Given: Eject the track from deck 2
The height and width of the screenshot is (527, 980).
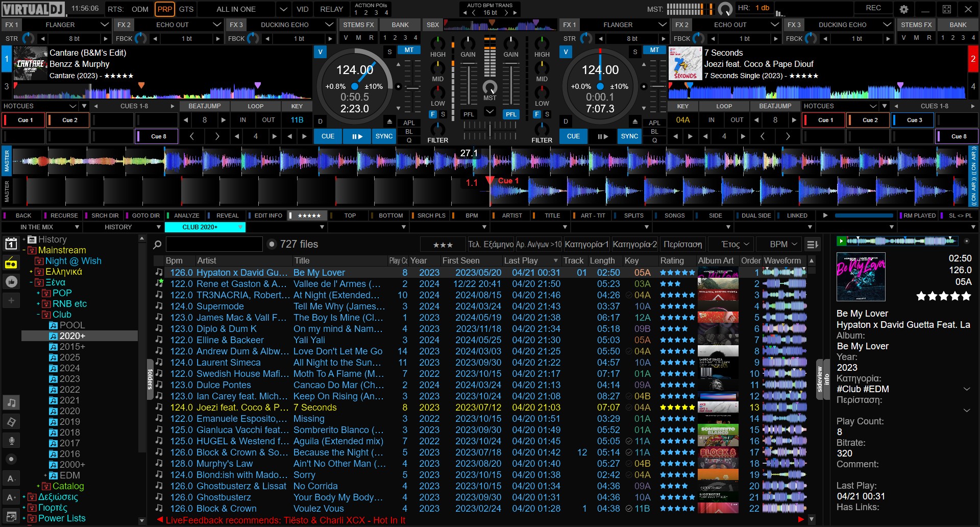Looking at the screenshot, I should [635, 122].
